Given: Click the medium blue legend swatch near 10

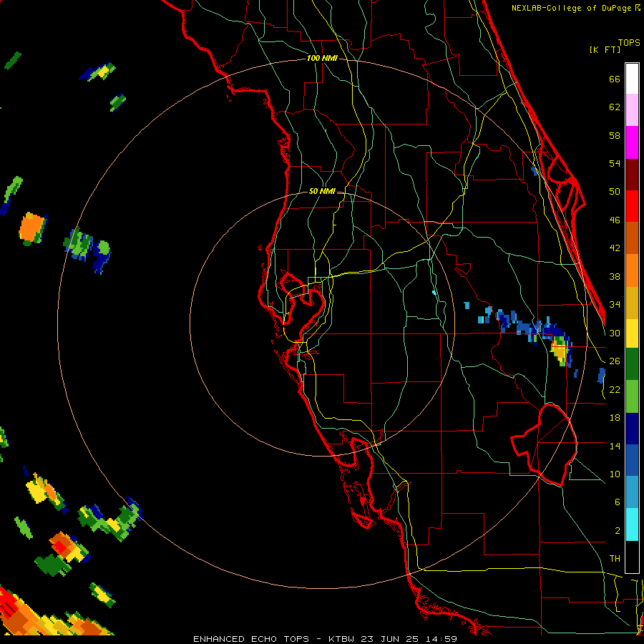Looking at the screenshot, I should click(632, 460).
